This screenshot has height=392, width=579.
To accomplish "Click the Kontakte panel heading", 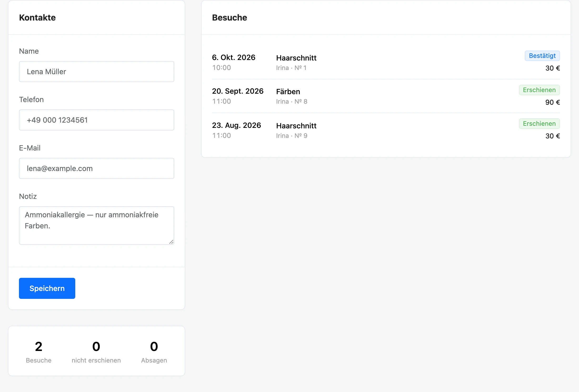I will (37, 18).
